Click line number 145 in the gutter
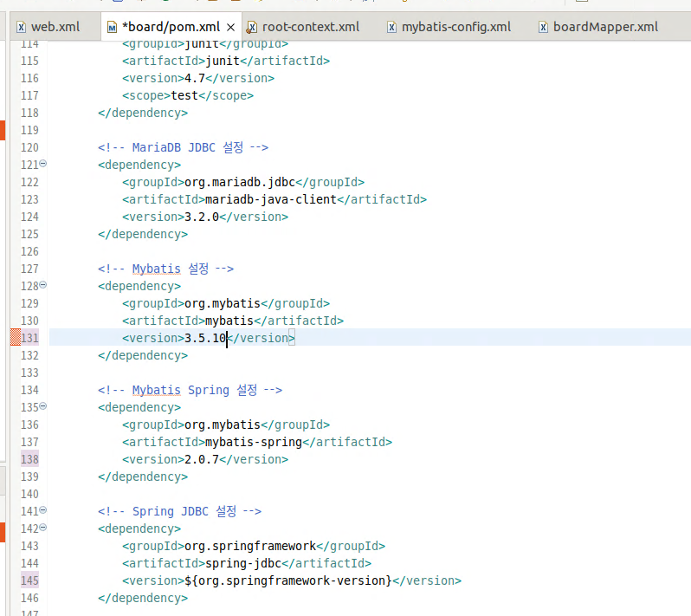 29,580
